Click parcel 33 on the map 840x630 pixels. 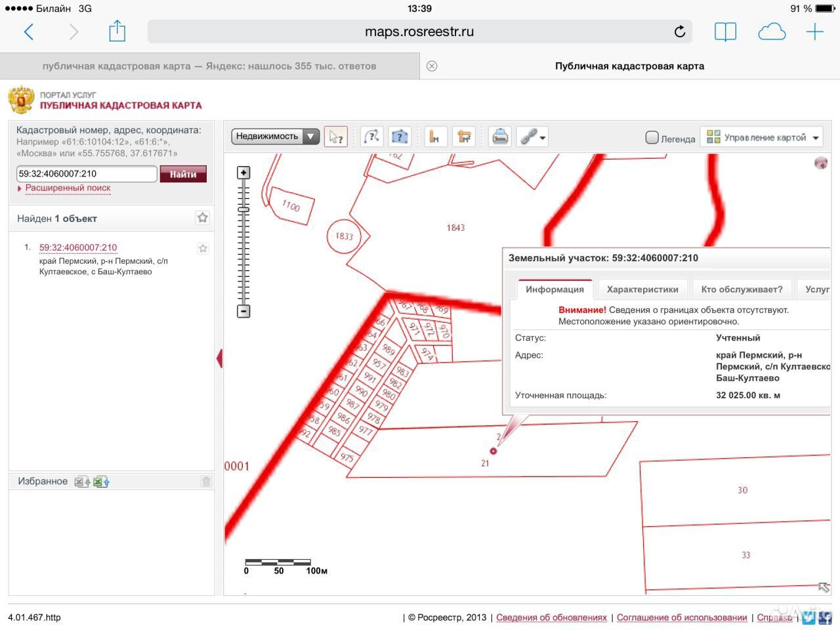click(x=745, y=555)
